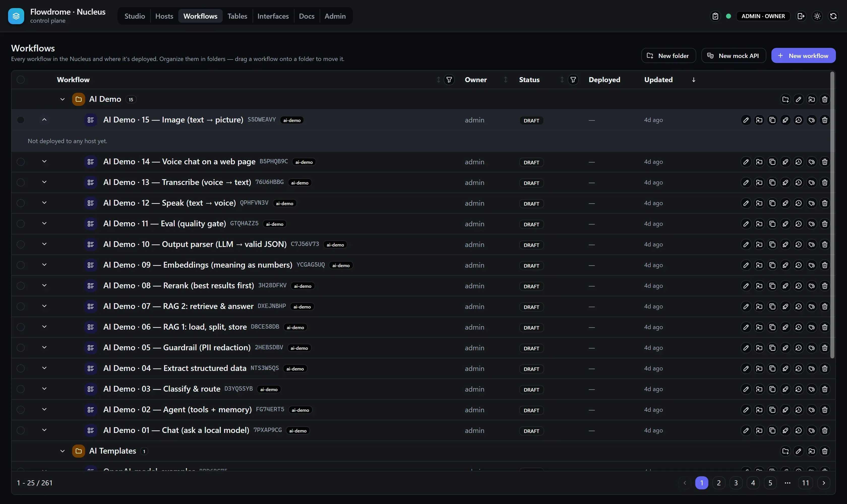Select the AI Demo 14 Voice chat row checkbox
The width and height of the screenshot is (847, 504).
point(21,162)
